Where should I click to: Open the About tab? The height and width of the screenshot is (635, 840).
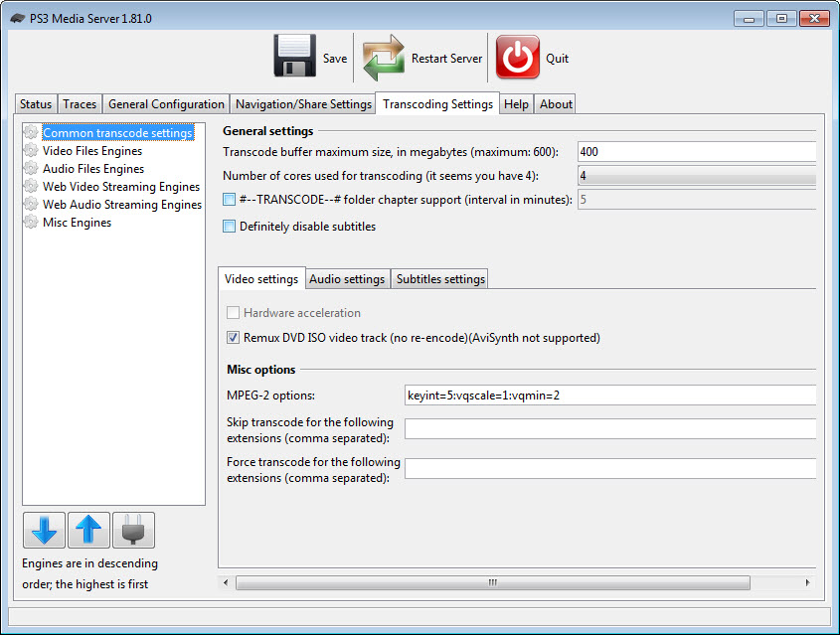pyautogui.click(x=556, y=104)
